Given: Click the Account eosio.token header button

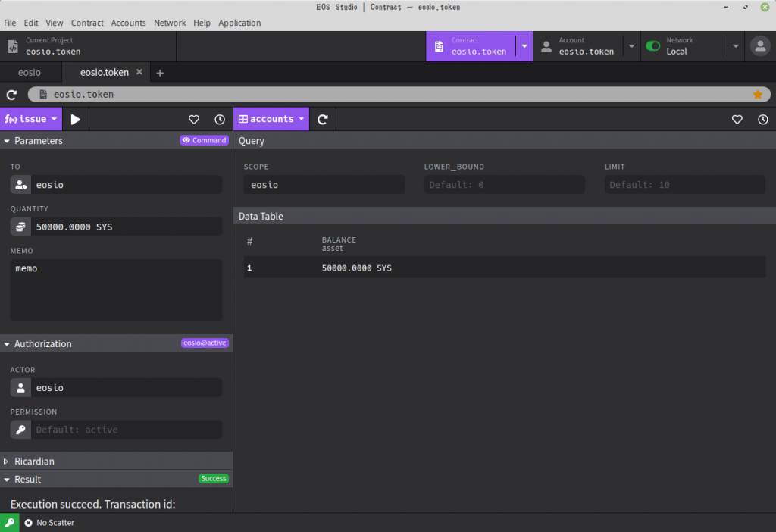Looking at the screenshot, I should [x=578, y=46].
